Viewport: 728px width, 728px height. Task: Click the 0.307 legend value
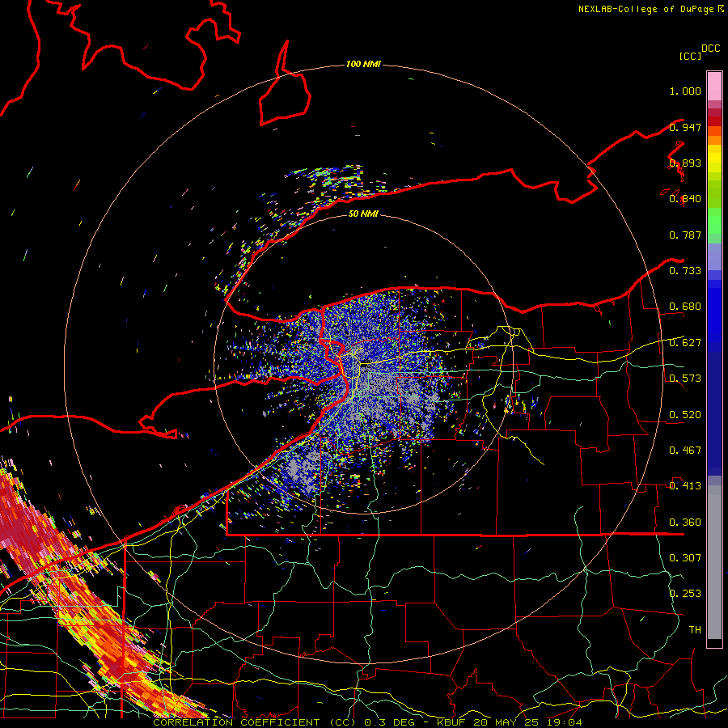point(685,558)
